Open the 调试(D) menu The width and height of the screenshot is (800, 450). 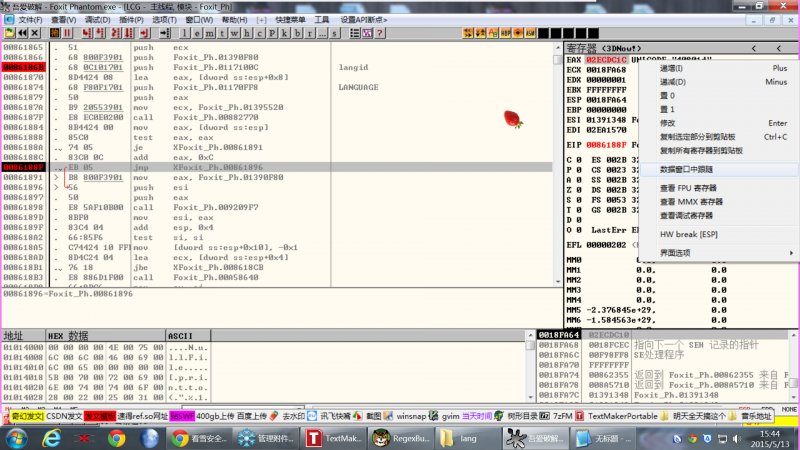coord(97,20)
